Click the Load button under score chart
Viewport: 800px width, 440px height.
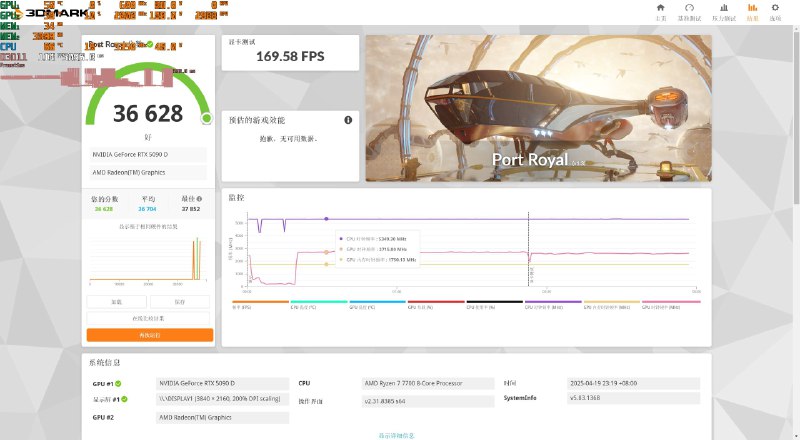[x=117, y=301]
